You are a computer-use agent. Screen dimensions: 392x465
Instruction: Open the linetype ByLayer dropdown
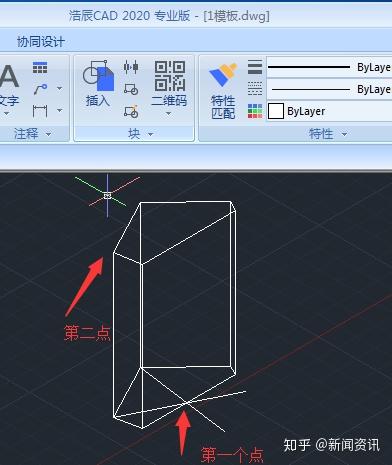(x=329, y=89)
